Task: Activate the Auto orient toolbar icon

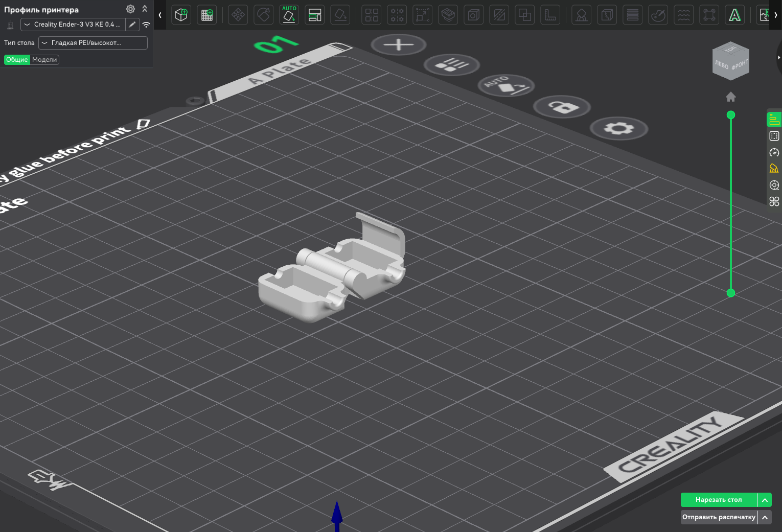Action: [289, 15]
